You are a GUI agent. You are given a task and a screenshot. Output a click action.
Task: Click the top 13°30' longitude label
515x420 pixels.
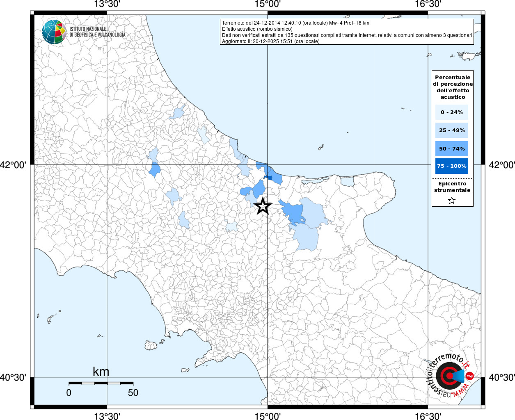coord(107,4)
